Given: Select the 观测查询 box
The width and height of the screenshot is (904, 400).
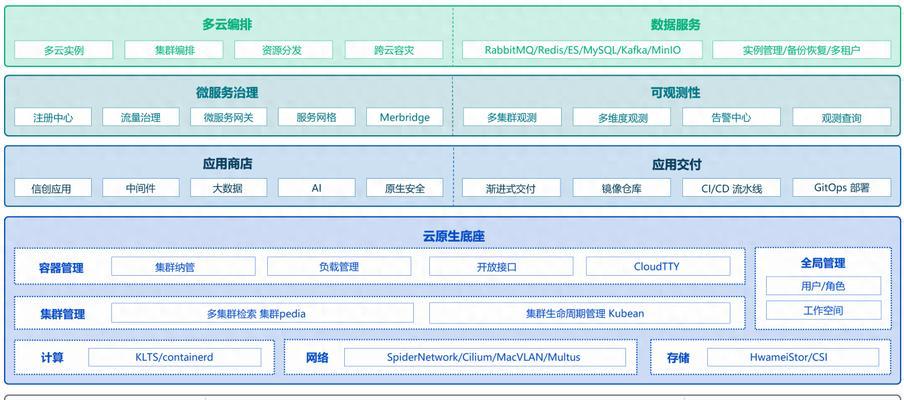Looking at the screenshot, I should click(842, 118).
